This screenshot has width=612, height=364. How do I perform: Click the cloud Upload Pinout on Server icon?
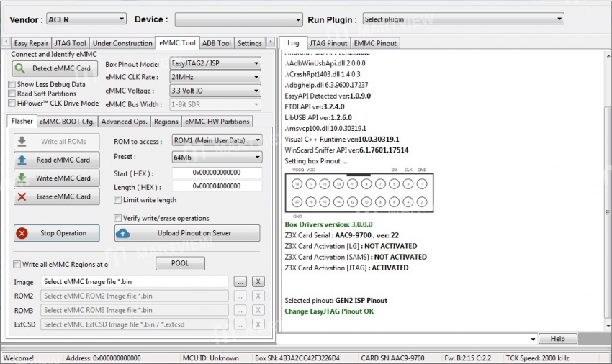coord(123,233)
